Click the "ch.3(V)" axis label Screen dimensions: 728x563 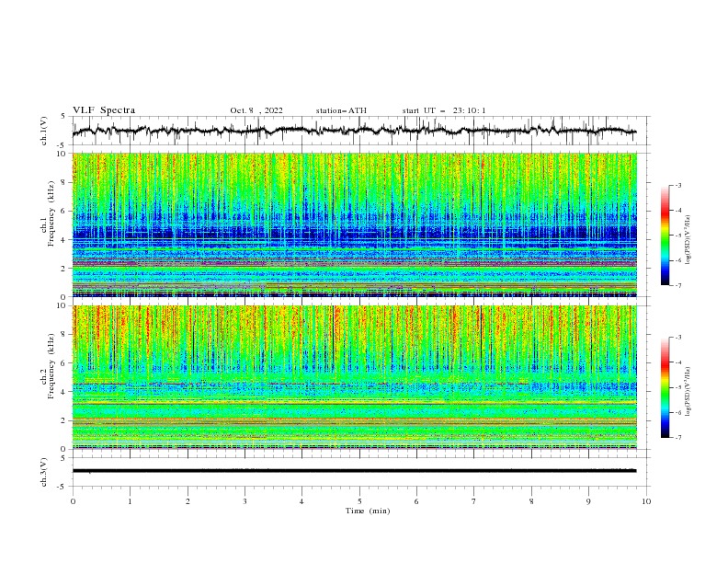click(44, 473)
